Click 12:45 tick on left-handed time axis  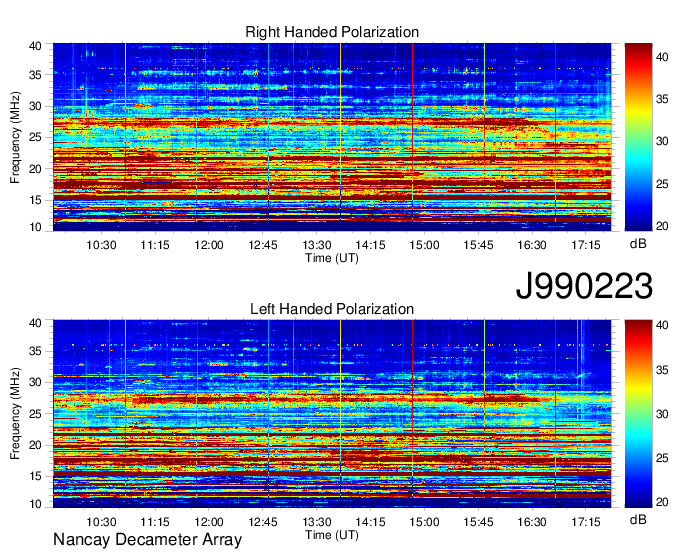coord(263,522)
